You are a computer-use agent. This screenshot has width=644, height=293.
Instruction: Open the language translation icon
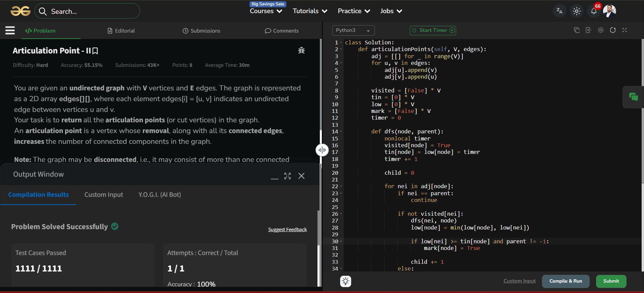[559, 11]
